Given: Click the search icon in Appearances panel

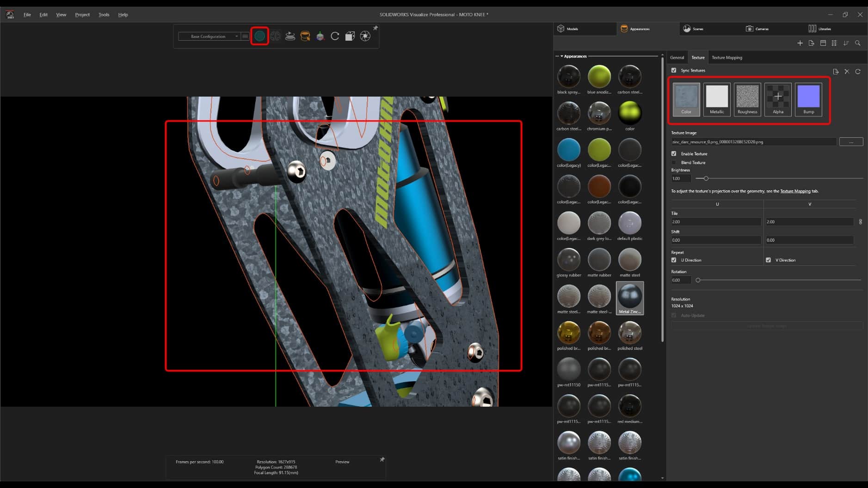Looking at the screenshot, I should point(858,43).
